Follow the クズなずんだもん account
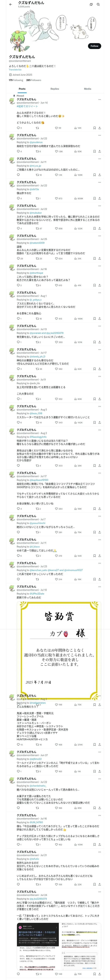Viewport: 110px width, 980px height. coord(94,46)
